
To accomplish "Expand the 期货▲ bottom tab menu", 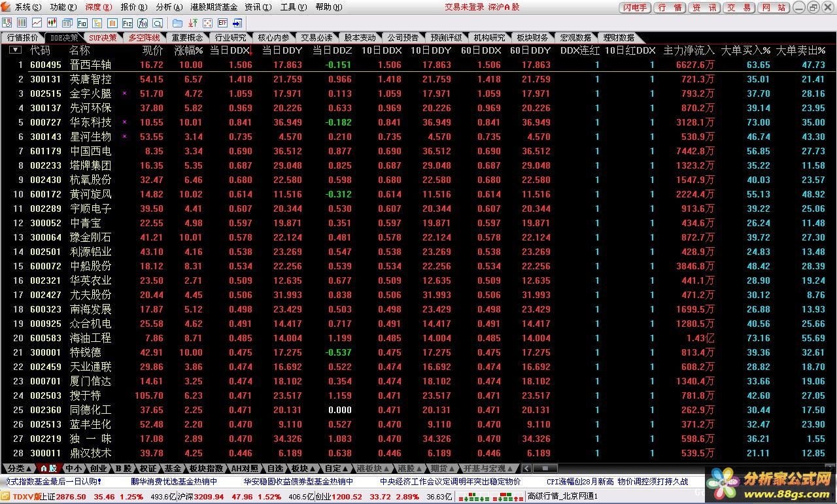I will (443, 469).
